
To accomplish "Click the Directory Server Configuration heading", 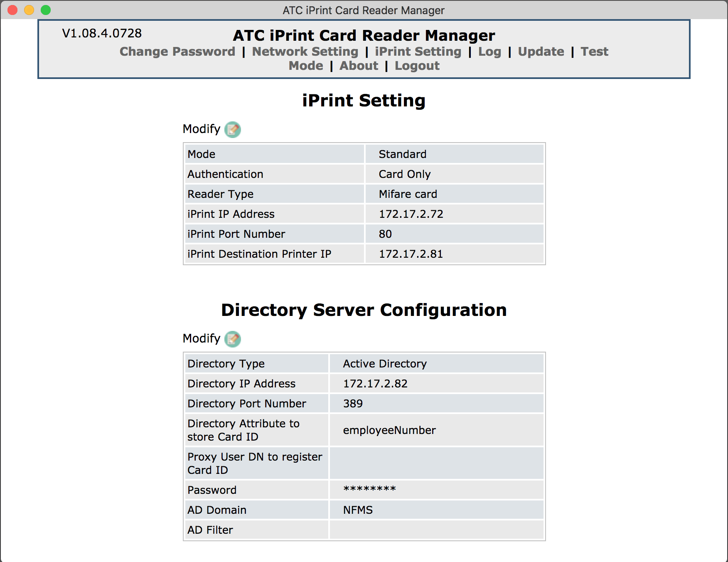I will pyautogui.click(x=364, y=310).
